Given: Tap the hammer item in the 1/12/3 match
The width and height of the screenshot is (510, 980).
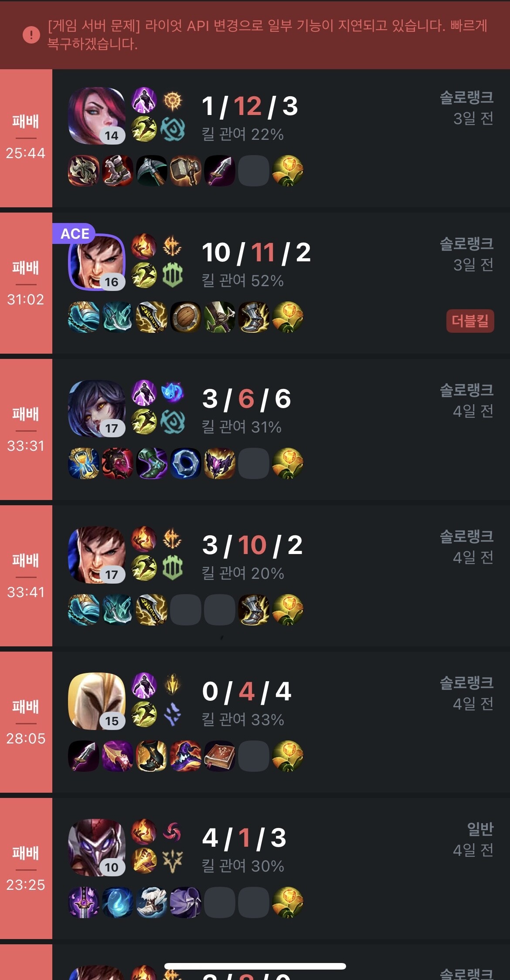Looking at the screenshot, I should (x=186, y=171).
